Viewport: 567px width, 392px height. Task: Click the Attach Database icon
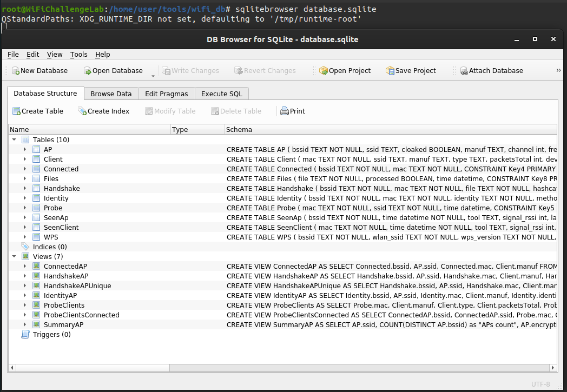coord(464,71)
